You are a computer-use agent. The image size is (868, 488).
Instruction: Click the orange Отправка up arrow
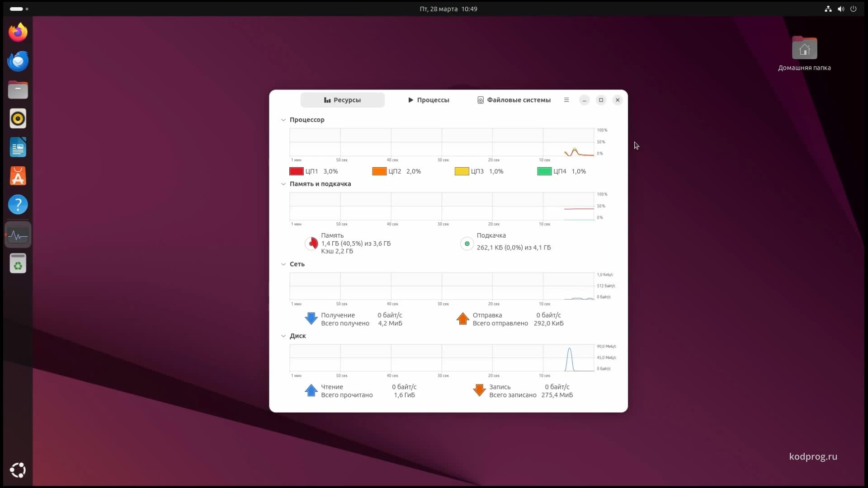pos(463,319)
